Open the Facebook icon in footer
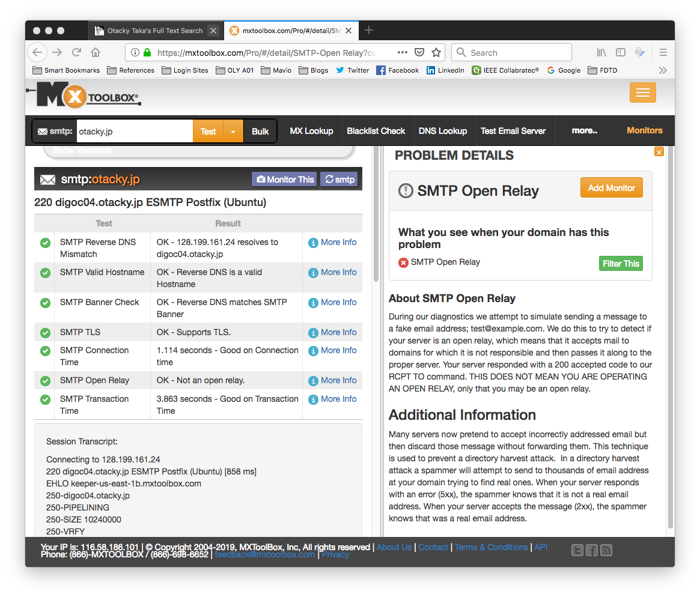Viewport: 700px width, 597px height. (x=591, y=550)
